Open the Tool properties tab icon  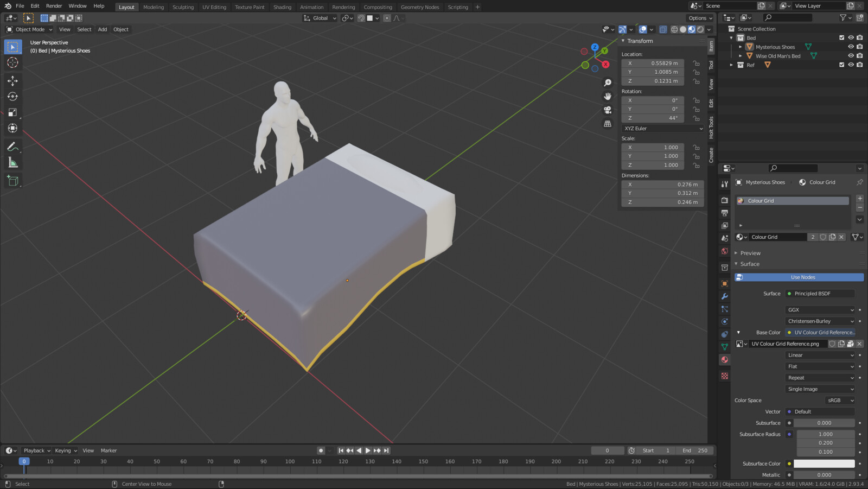725,184
